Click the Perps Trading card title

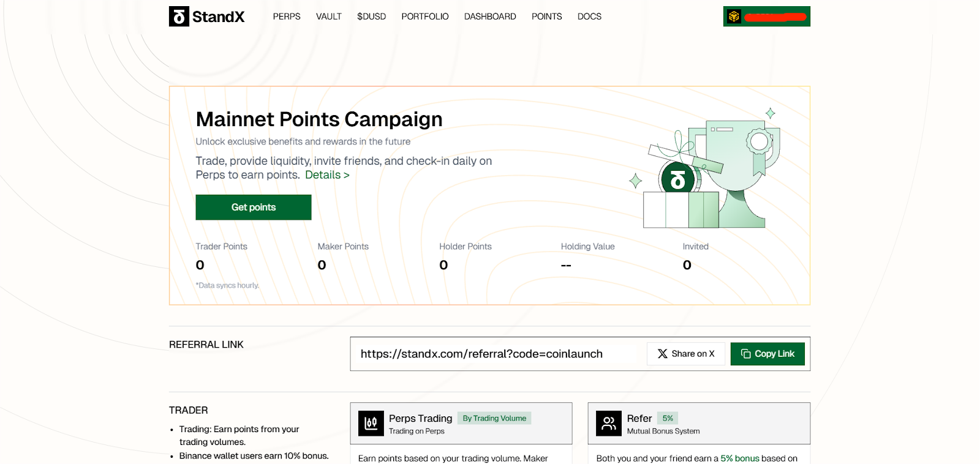click(420, 419)
